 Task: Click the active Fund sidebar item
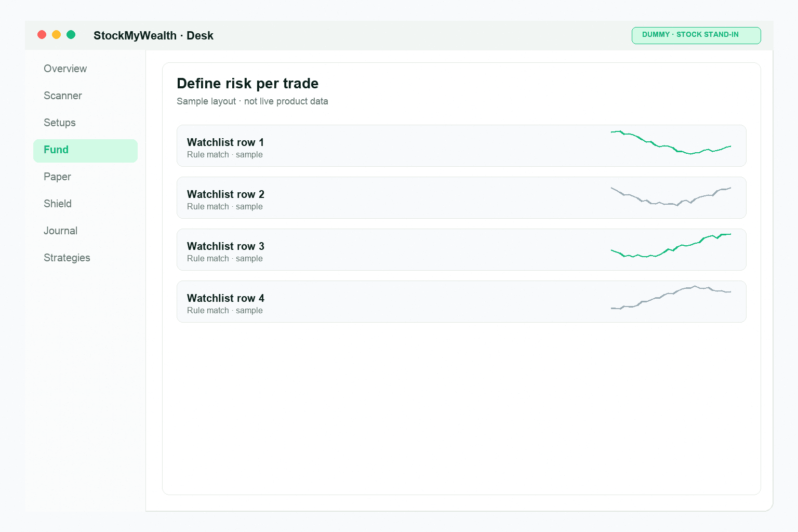point(85,151)
